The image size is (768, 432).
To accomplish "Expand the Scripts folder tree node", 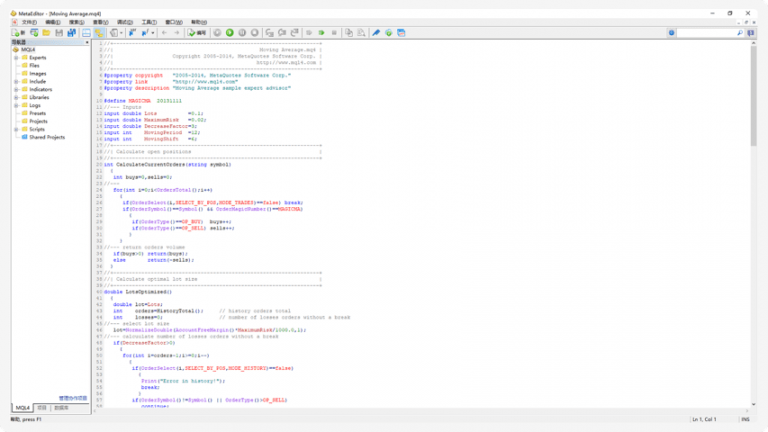I will pos(16,129).
